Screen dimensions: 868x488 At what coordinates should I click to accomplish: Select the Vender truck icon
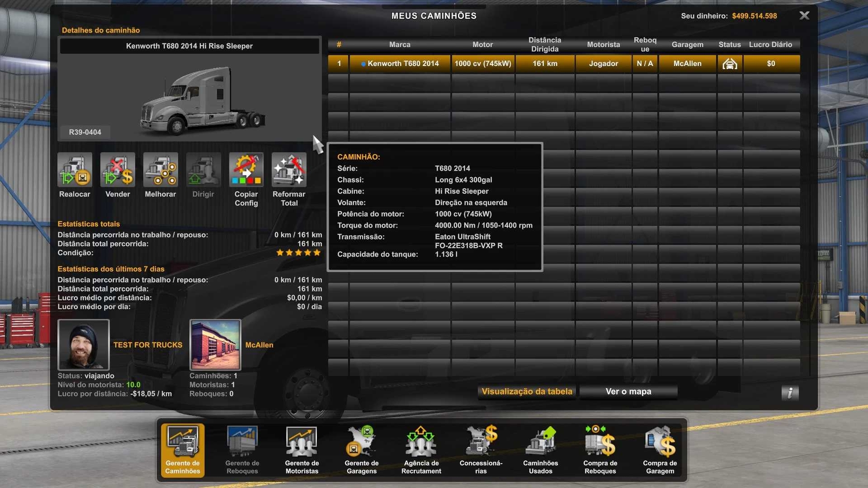(118, 170)
